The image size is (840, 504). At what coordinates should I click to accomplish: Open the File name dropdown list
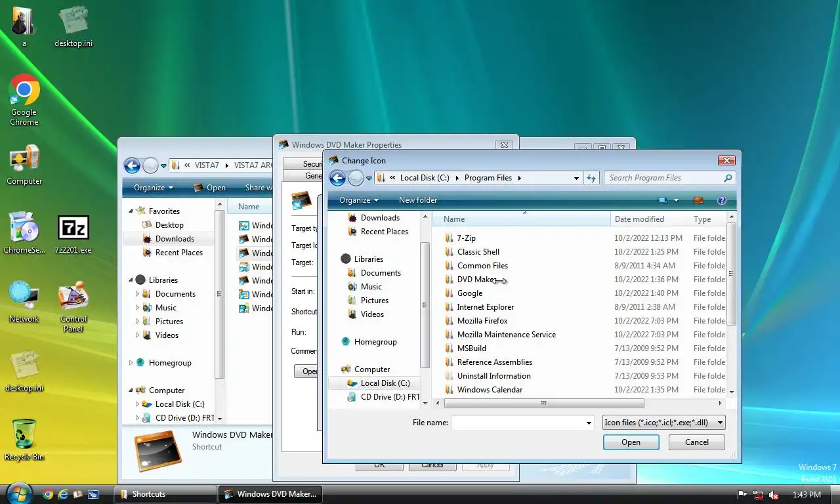pos(589,423)
